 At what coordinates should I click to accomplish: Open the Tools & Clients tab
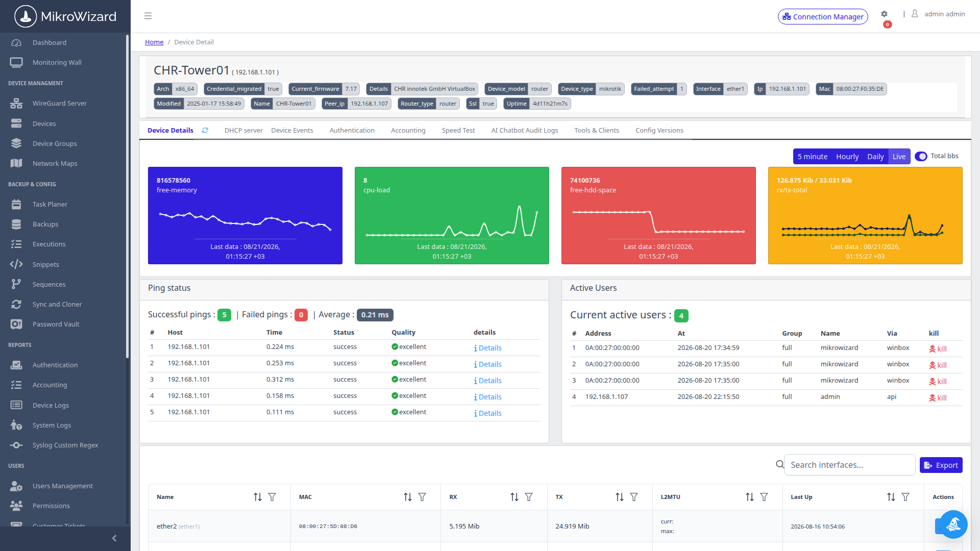tap(596, 131)
